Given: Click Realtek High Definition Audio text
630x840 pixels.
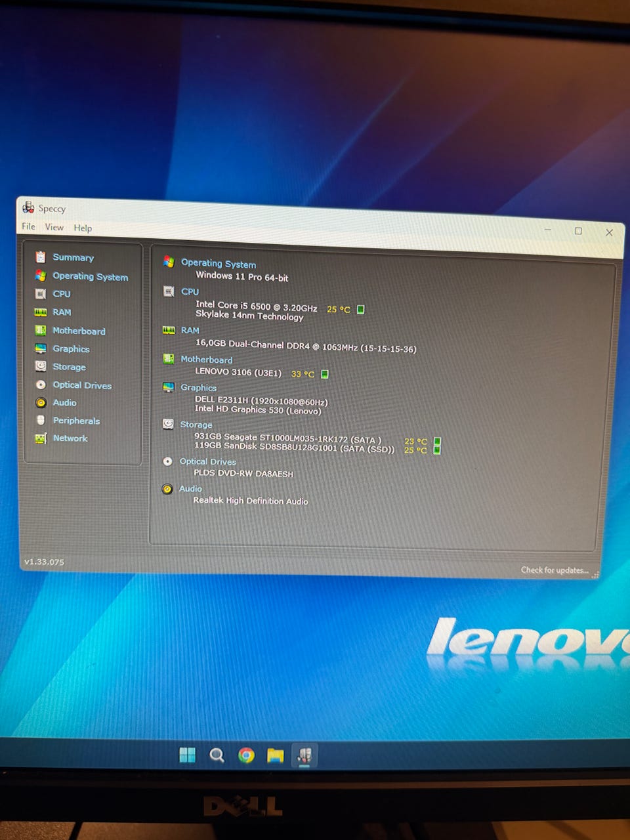Looking at the screenshot, I should (x=251, y=500).
